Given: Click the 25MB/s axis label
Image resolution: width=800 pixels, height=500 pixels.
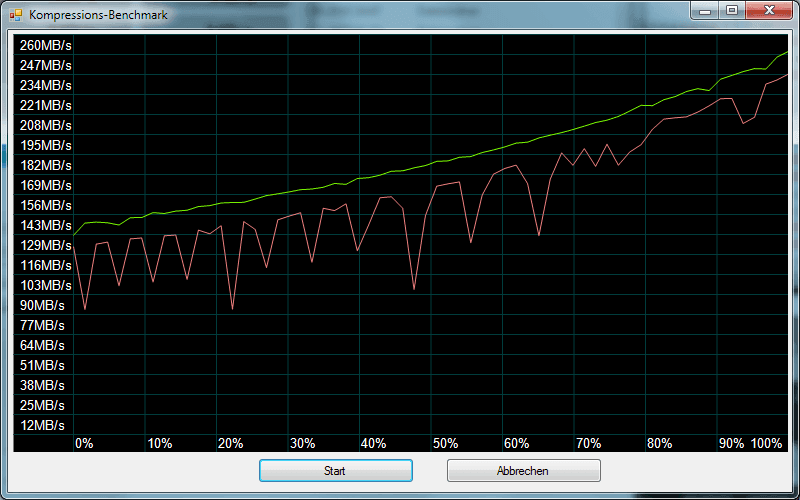Looking at the screenshot, I should click(x=42, y=406).
